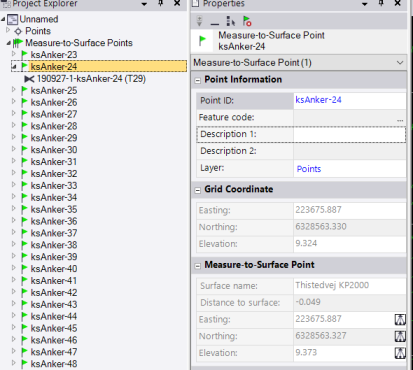Viewport: 413px width, 370px height.
Task: Click the instrument icon beside surface Northing
Action: click(x=400, y=336)
